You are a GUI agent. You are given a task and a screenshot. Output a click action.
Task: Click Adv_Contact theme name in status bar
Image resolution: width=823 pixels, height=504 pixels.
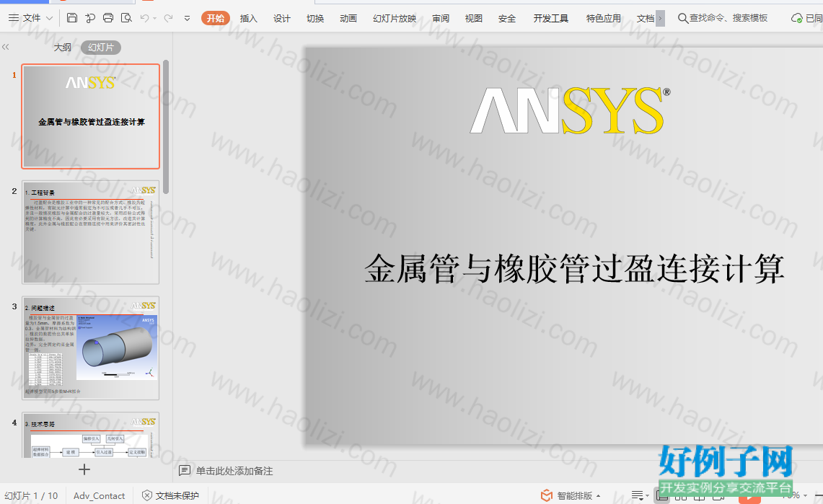point(100,495)
